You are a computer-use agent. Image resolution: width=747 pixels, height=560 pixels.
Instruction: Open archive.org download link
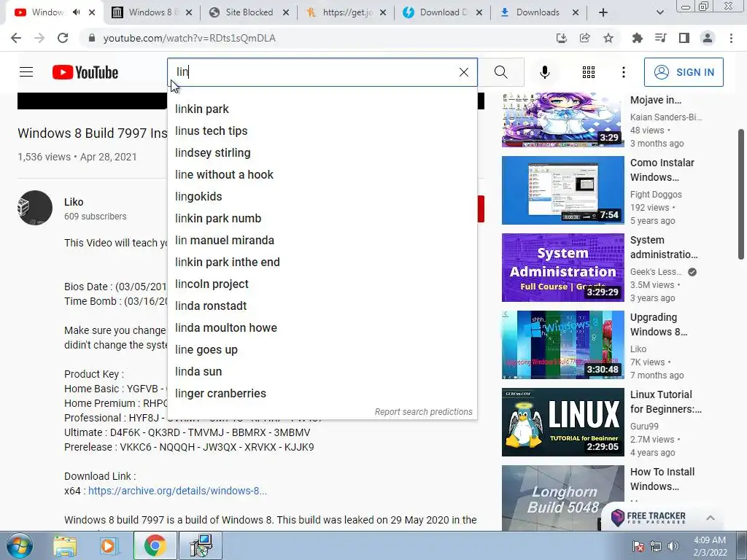(x=177, y=491)
